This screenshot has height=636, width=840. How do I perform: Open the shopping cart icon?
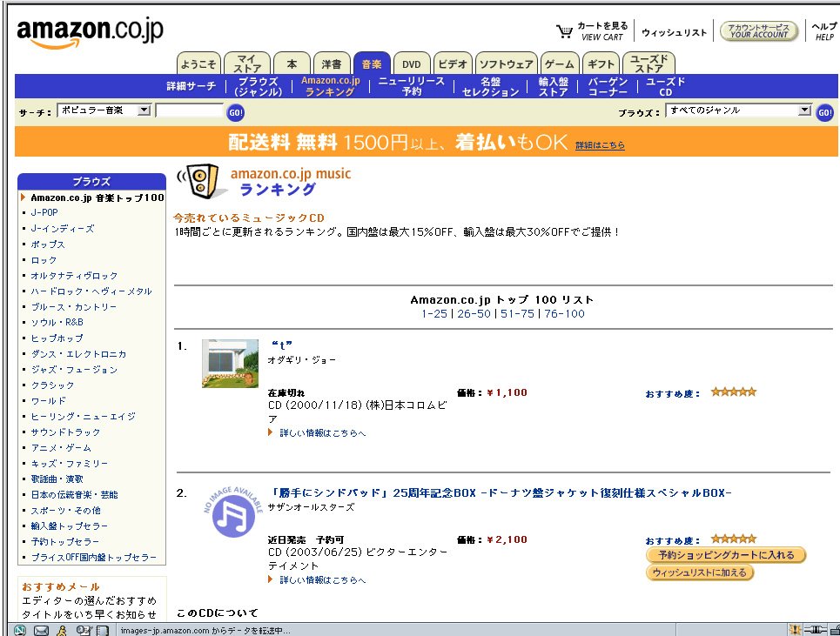[564, 31]
